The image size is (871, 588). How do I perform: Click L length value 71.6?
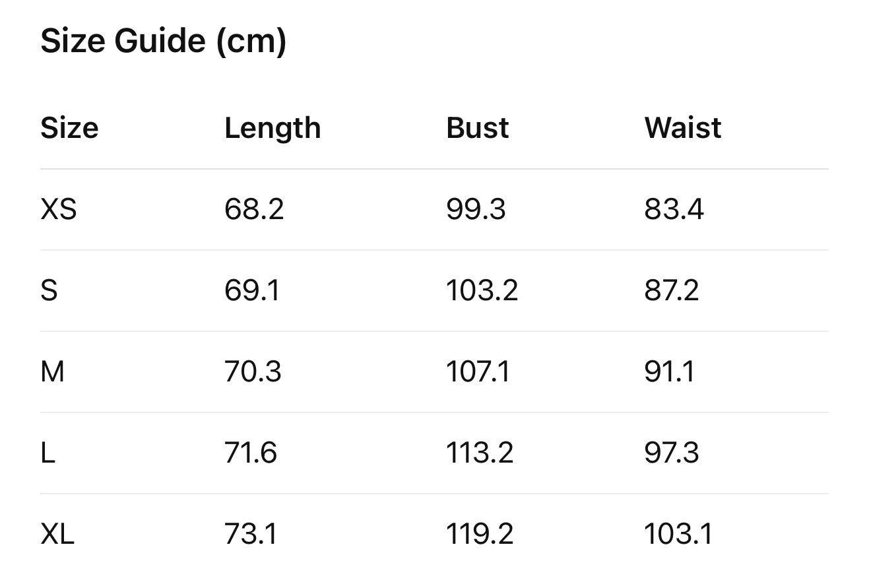tap(251, 453)
